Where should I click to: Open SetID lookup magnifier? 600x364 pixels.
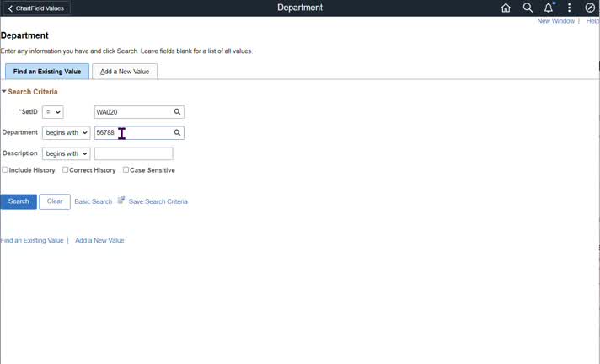(x=177, y=112)
